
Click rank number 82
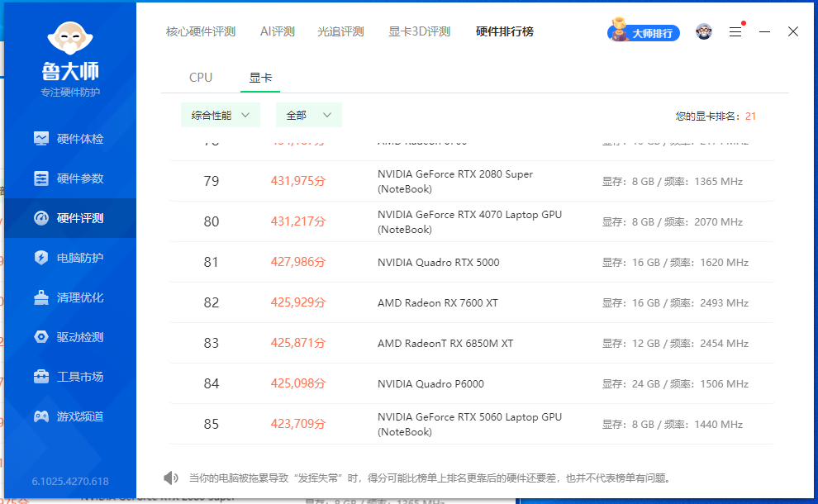click(212, 302)
